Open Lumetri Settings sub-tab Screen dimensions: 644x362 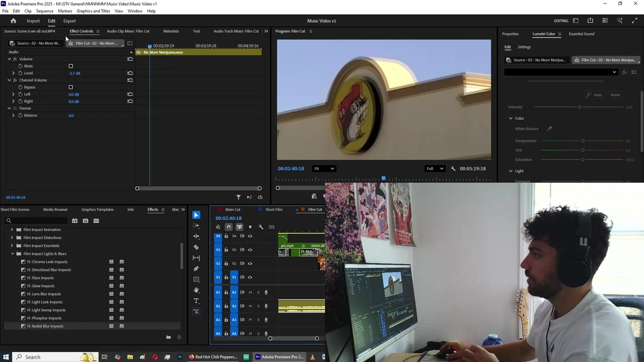[x=524, y=47]
